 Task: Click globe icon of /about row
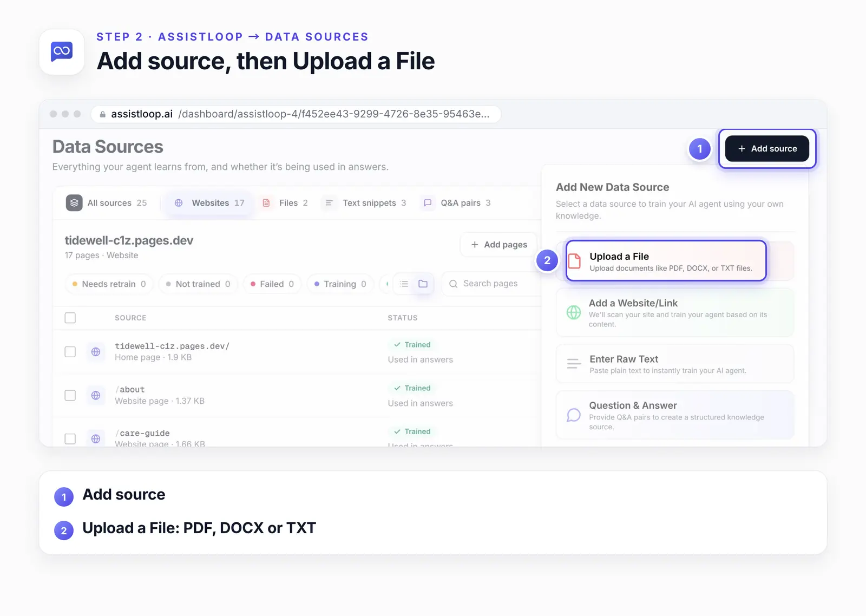point(96,395)
